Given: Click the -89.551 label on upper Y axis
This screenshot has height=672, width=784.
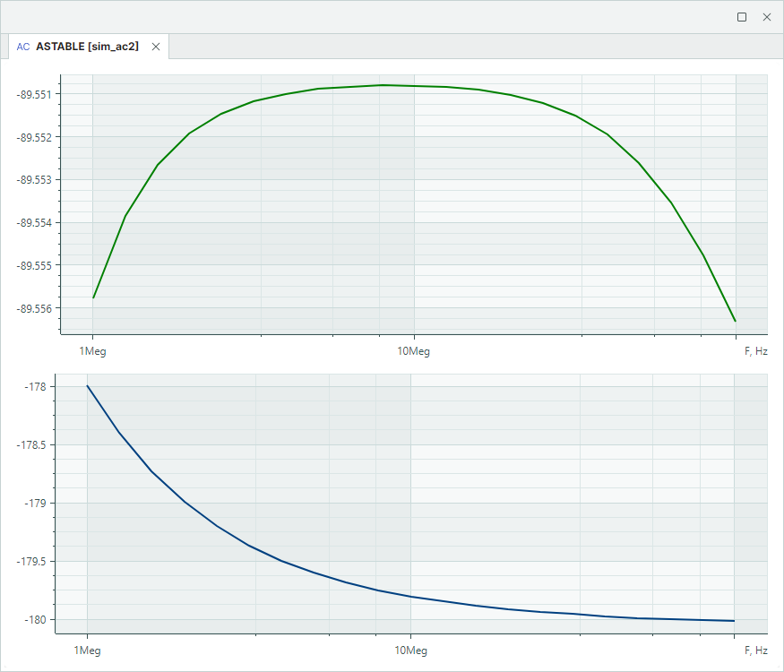Looking at the screenshot, I should click(35, 94).
